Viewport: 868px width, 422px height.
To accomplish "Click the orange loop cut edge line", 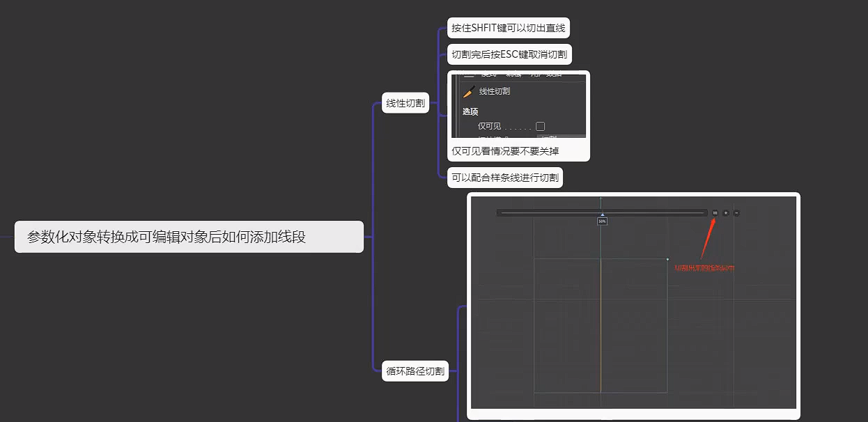I will click(600, 327).
